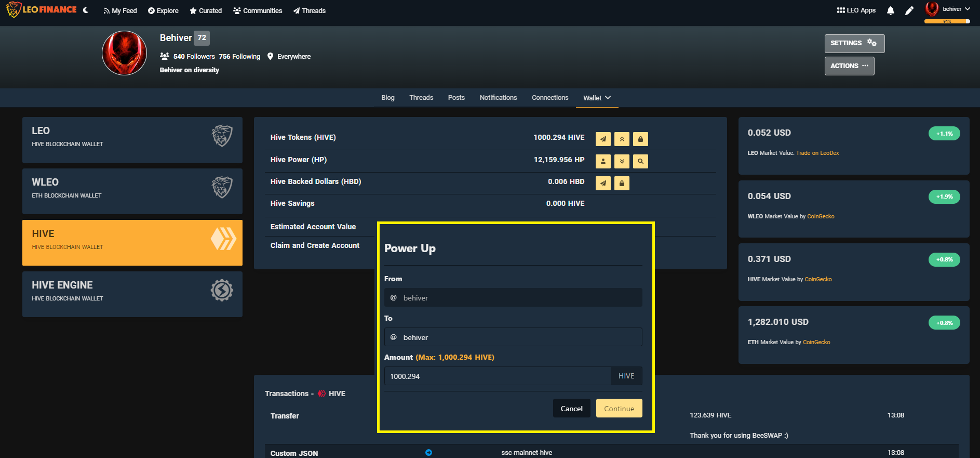
Task: Open CoinGecko link for HIVE market value
Action: point(818,279)
